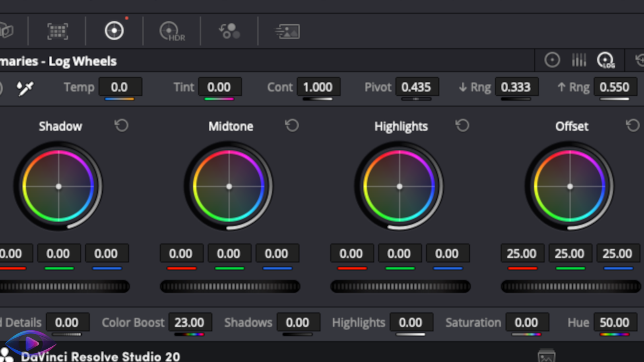The height and width of the screenshot is (362, 644).
Task: Open the Camera Raw panel
Action: pyautogui.click(x=7, y=31)
